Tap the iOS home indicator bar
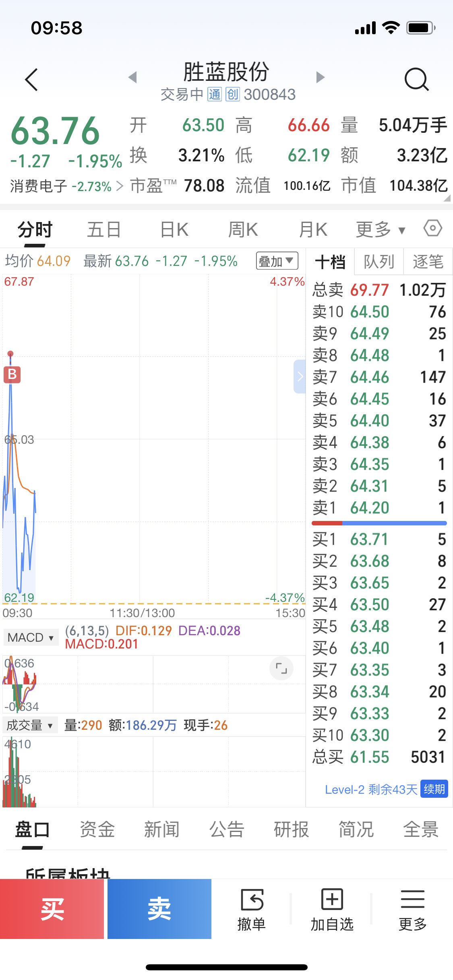The image size is (453, 980). [227, 967]
